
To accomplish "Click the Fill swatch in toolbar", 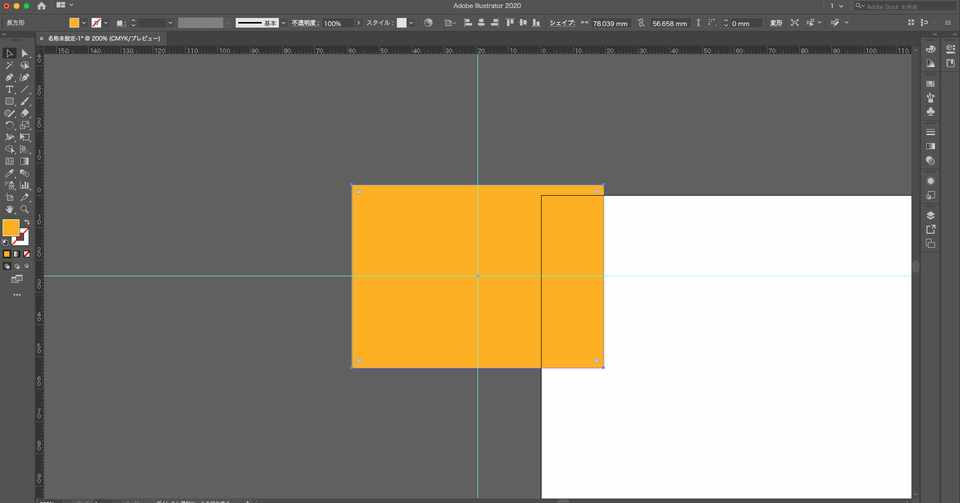I will tap(11, 228).
